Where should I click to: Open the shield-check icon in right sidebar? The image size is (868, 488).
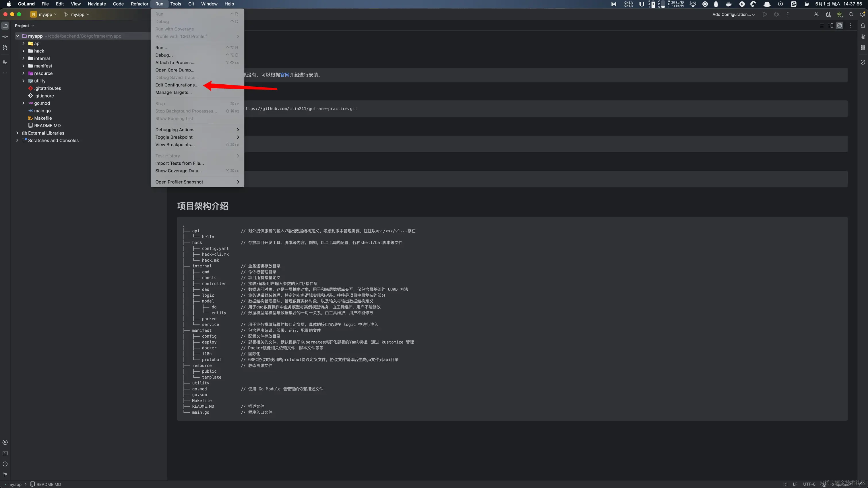point(863,62)
